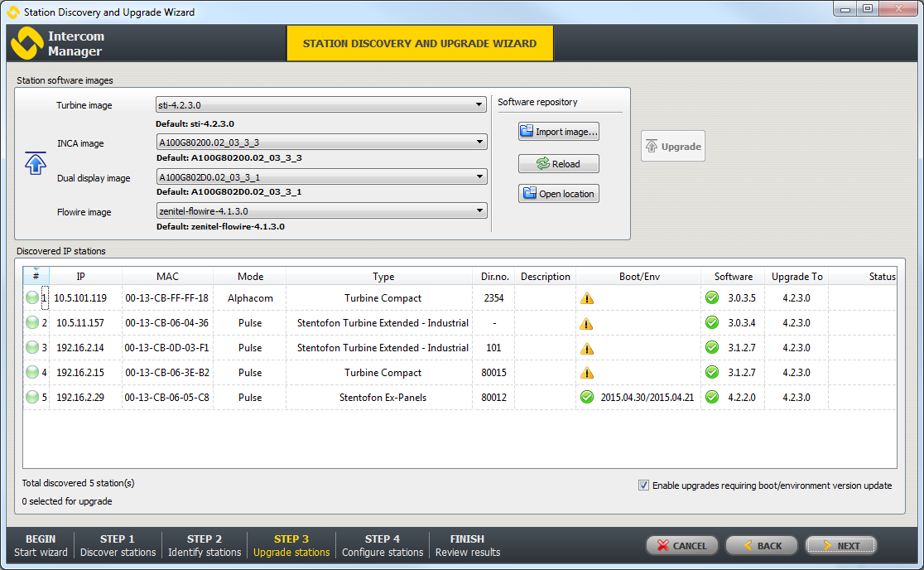Select station 1 row selector
The image size is (924, 570).
(x=45, y=298)
